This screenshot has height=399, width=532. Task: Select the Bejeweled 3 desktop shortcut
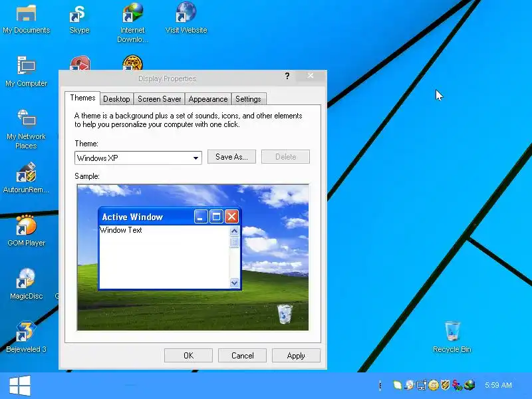pyautogui.click(x=26, y=337)
